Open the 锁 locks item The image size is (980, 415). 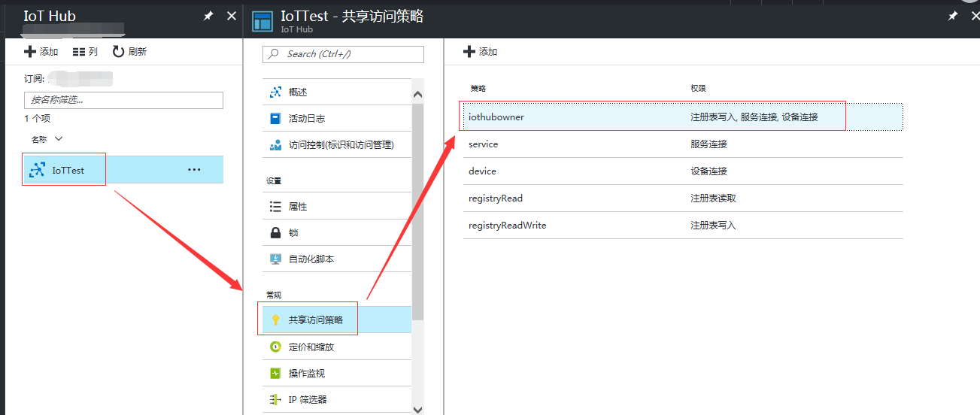338,232
